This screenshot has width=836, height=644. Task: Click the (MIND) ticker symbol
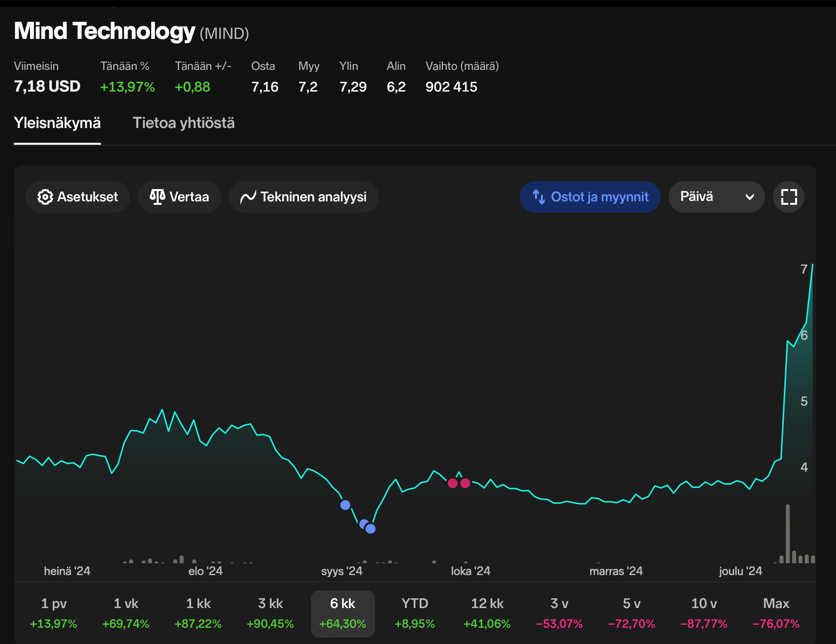click(x=224, y=33)
